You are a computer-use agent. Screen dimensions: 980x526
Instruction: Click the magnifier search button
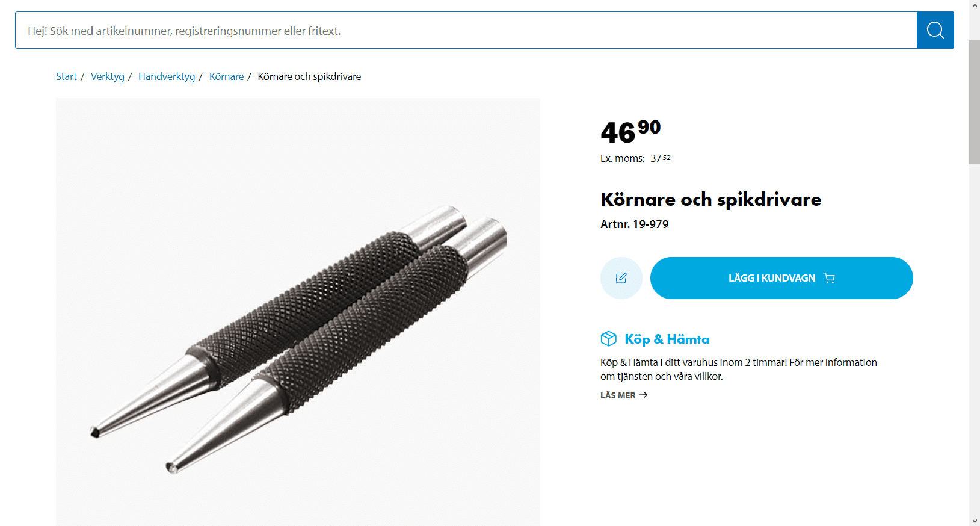pos(935,30)
